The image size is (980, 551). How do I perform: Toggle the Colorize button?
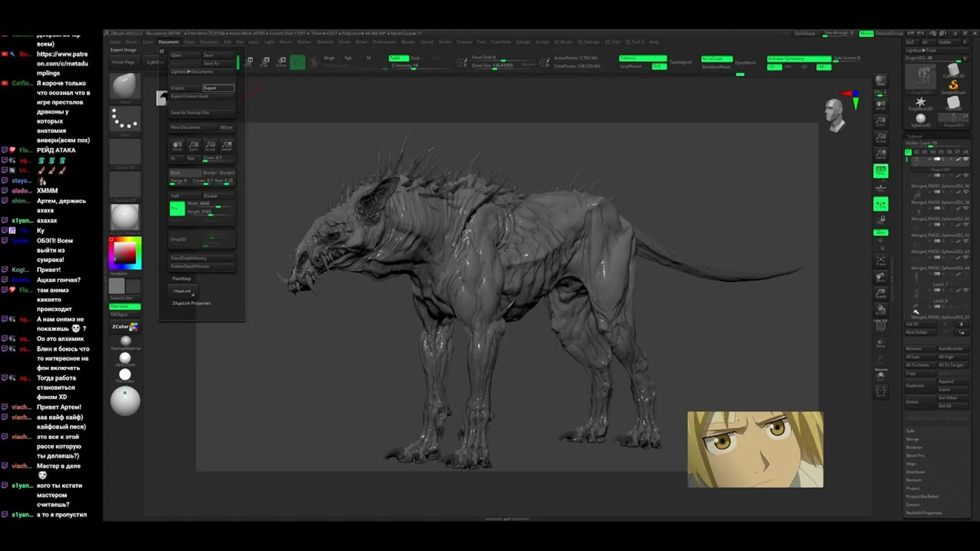click(x=643, y=58)
